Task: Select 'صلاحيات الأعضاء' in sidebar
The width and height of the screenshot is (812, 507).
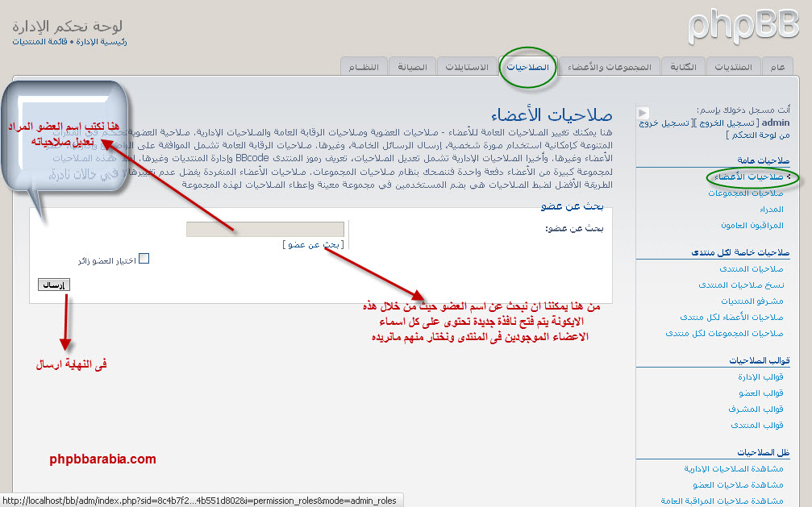Action: (x=749, y=177)
